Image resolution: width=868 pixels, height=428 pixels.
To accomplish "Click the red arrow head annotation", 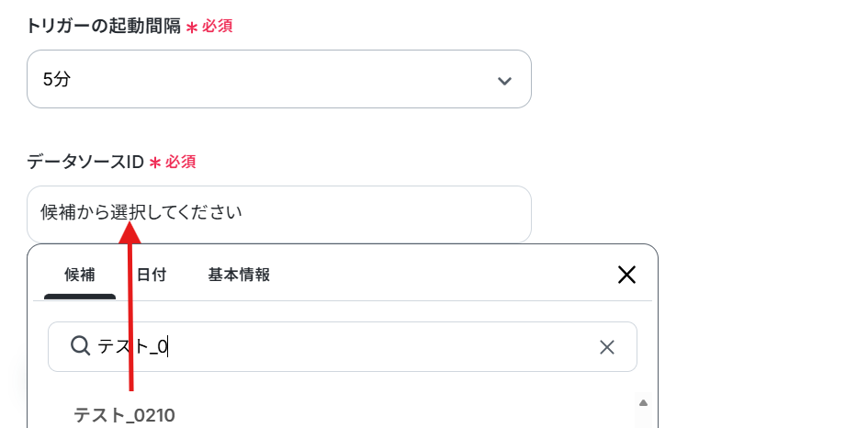I will (x=130, y=231).
